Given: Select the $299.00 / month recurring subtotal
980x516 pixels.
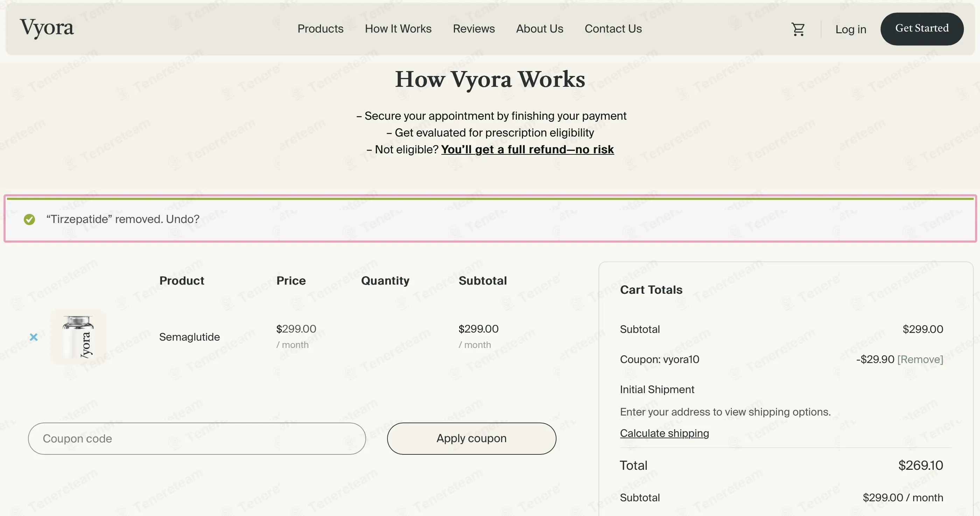Looking at the screenshot, I should [x=903, y=498].
